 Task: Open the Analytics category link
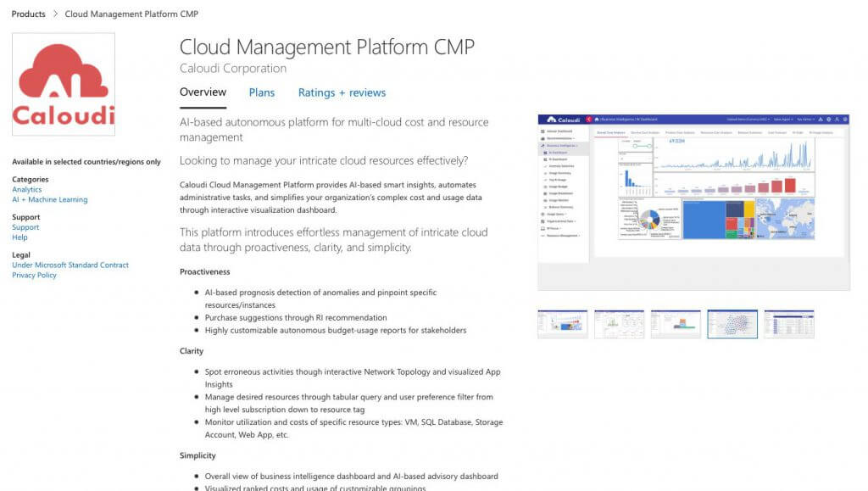27,189
